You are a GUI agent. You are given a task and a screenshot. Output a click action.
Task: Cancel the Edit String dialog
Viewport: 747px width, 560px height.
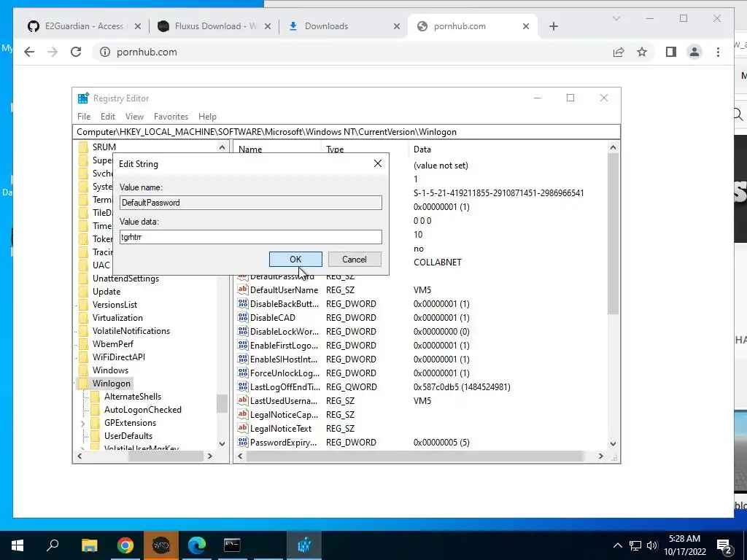[x=355, y=259]
